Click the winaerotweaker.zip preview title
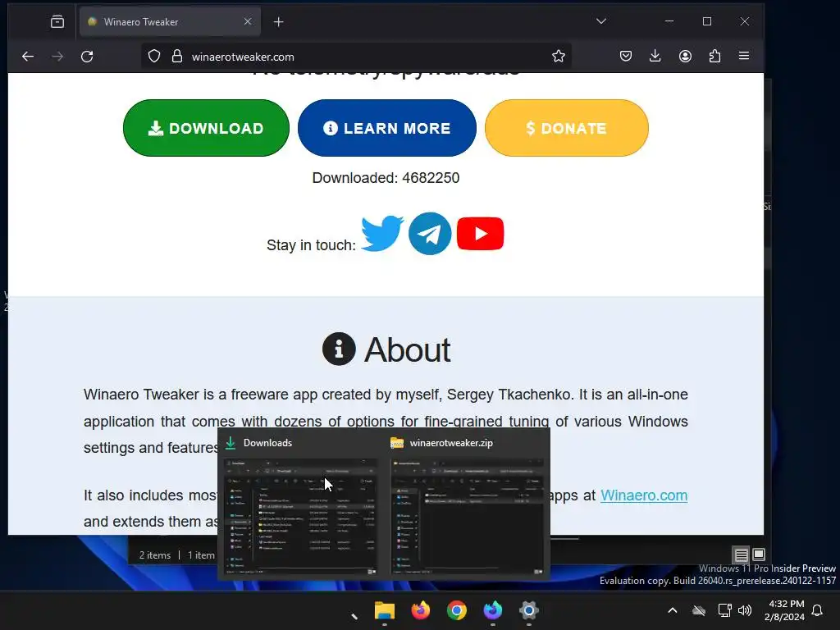840x630 pixels. click(x=451, y=443)
